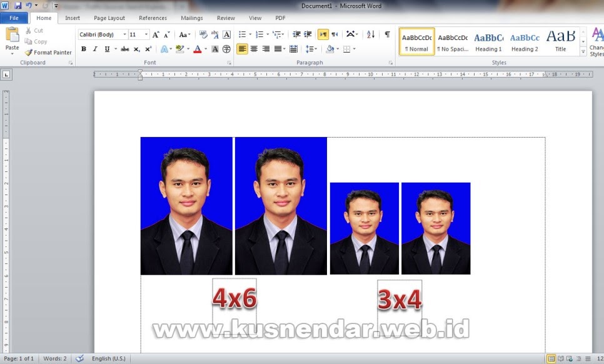Toggle Align Text Left
The width and height of the screenshot is (604, 364).
coord(242,49)
